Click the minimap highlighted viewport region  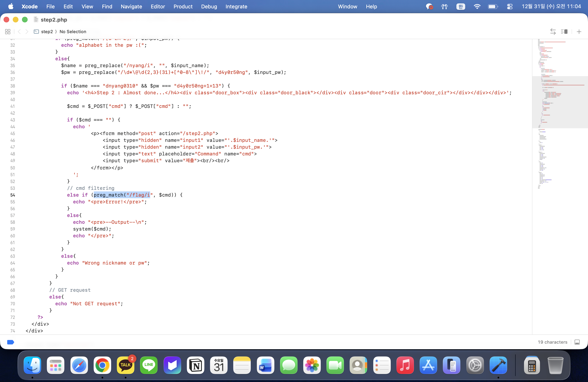click(560, 102)
